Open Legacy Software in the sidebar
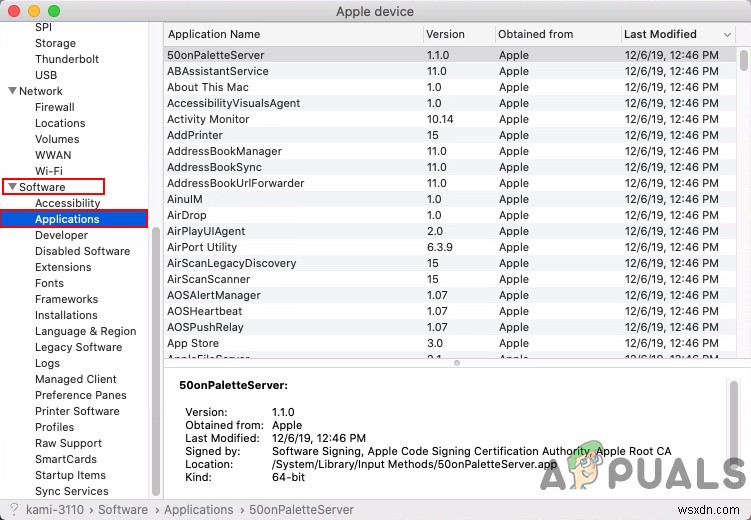Viewport: 751px width, 520px height. click(x=79, y=347)
